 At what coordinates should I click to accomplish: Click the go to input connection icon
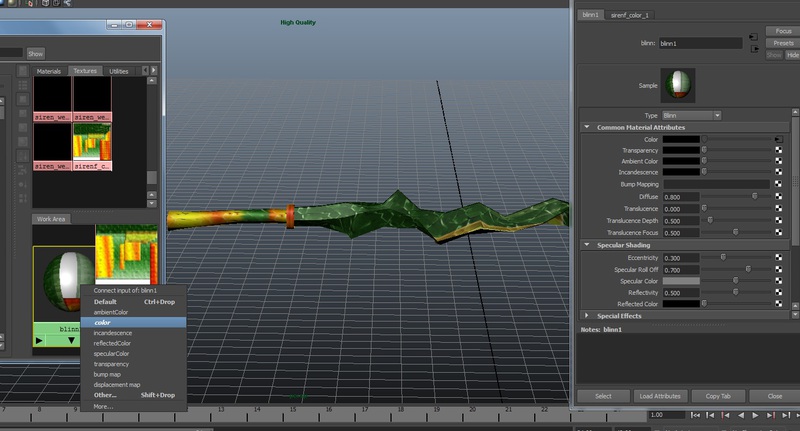pyautogui.click(x=753, y=37)
